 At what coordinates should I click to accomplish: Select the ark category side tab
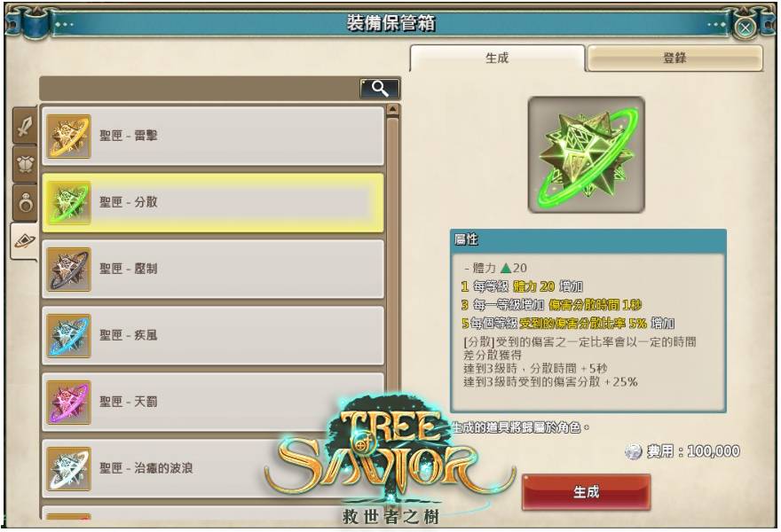25,241
